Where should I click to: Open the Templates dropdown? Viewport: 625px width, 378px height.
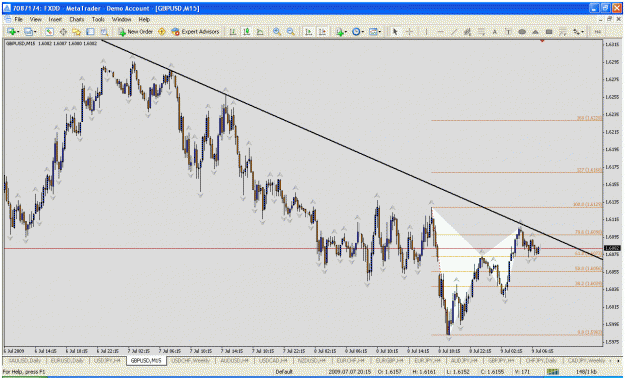(x=374, y=32)
